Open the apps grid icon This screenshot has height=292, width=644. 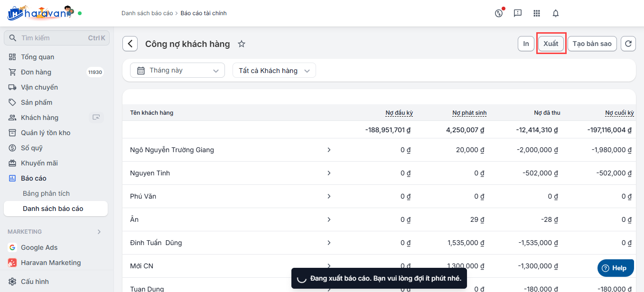pyautogui.click(x=537, y=13)
